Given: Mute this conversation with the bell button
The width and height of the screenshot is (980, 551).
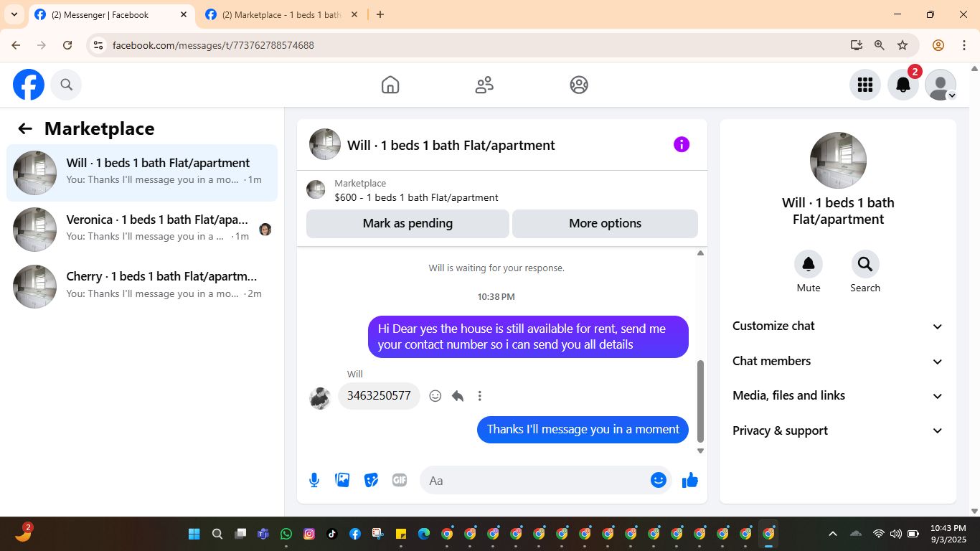Looking at the screenshot, I should (x=809, y=264).
